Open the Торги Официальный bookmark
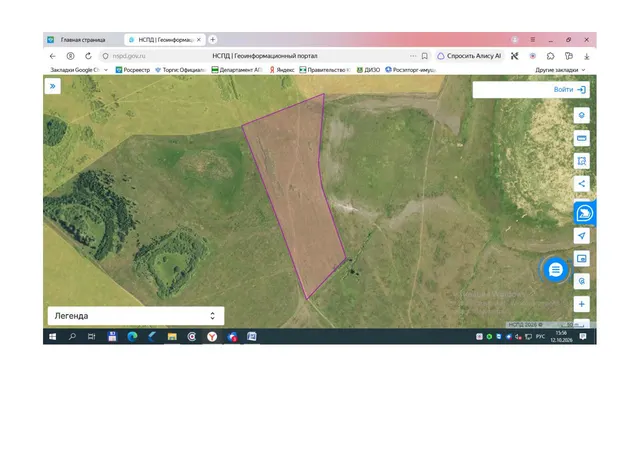This screenshot has height=452, width=640. pyautogui.click(x=180, y=70)
